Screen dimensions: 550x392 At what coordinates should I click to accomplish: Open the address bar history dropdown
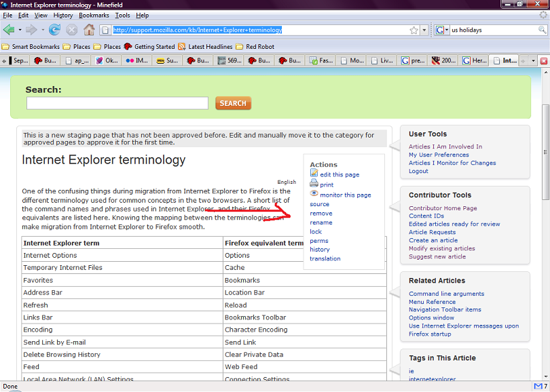tap(424, 30)
